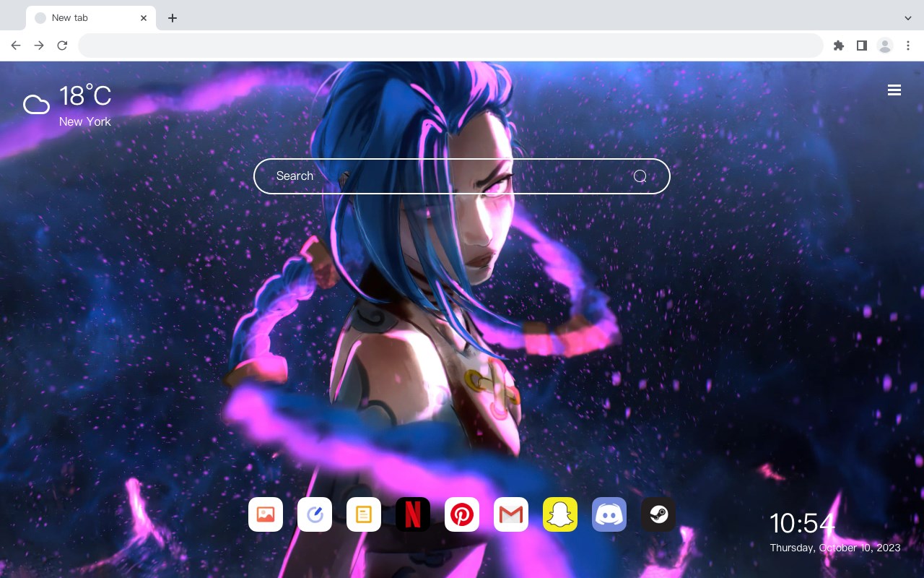Go forward to next page

(39, 46)
